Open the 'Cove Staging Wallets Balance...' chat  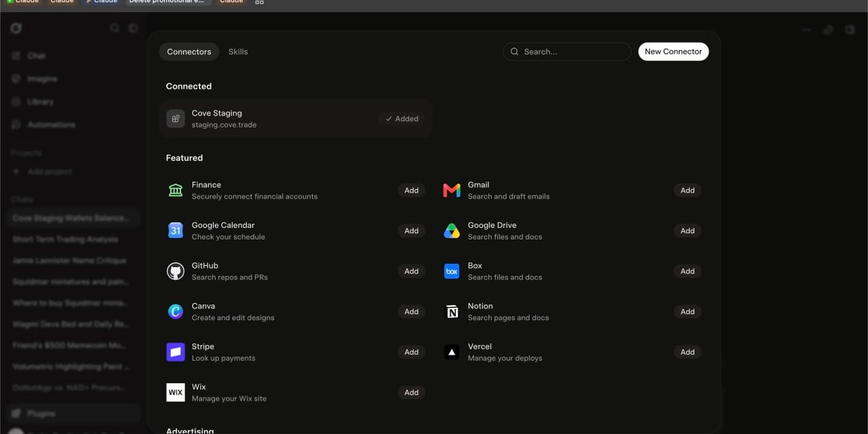73,218
